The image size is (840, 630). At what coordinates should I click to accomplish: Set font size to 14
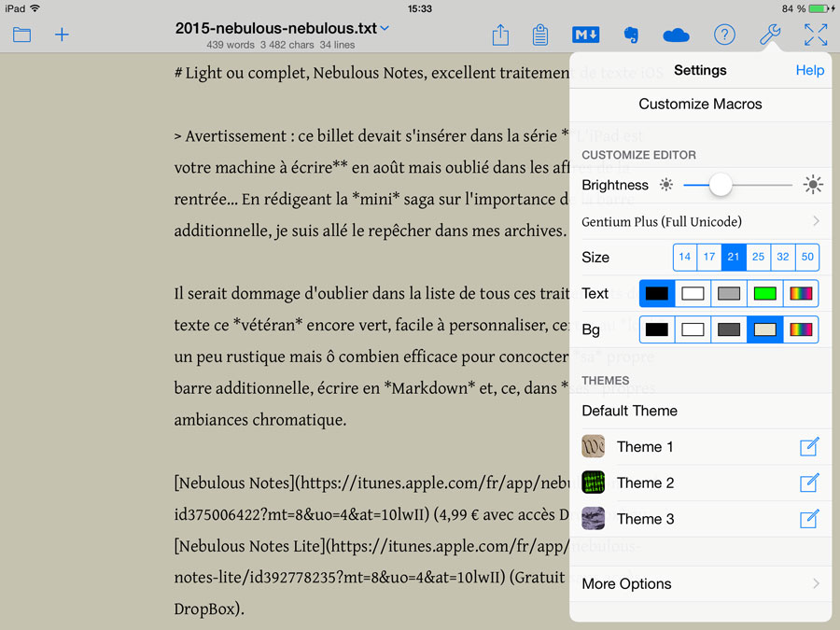[685, 257]
